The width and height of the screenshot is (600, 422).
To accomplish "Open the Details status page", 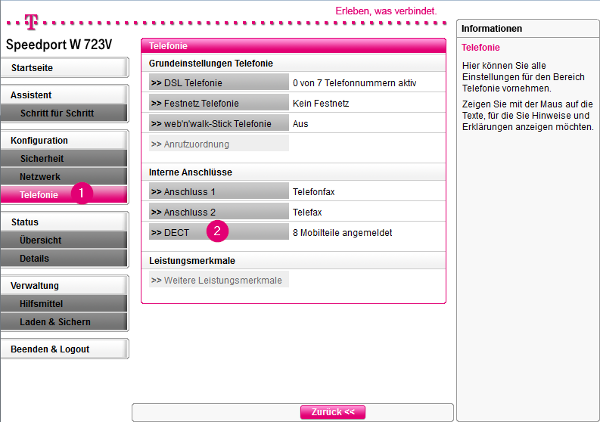I will pos(64,258).
